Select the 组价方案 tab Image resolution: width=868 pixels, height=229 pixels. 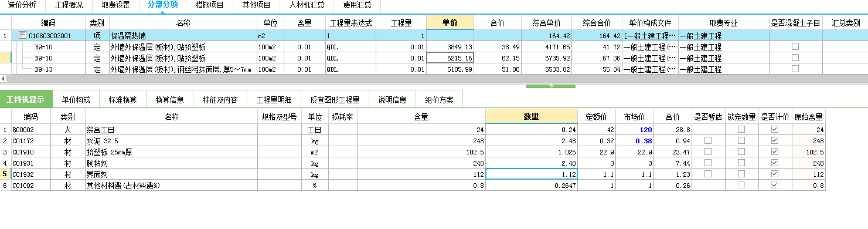coord(440,99)
